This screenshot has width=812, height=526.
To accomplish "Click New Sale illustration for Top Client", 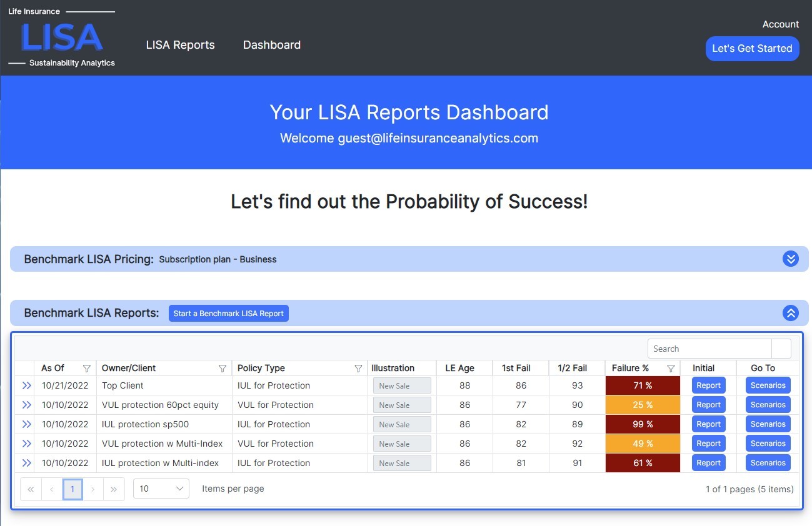I will 402,386.
